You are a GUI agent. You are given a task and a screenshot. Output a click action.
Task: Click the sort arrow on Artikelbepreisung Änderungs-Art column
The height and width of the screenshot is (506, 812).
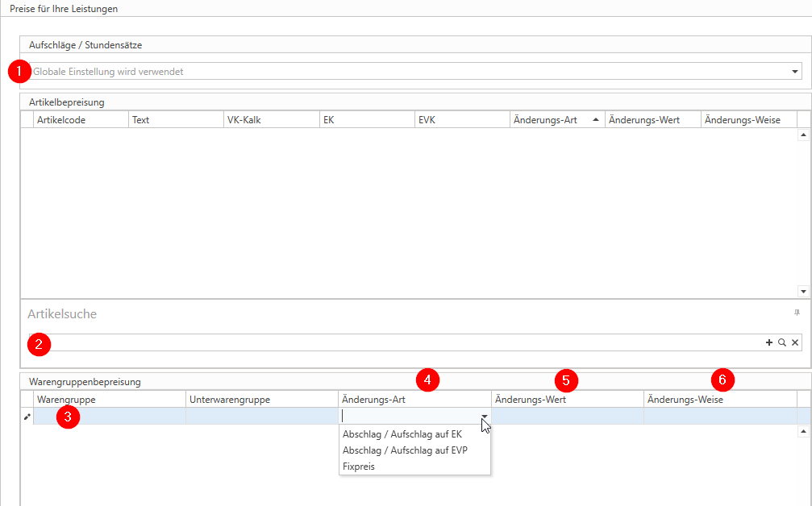click(x=595, y=120)
